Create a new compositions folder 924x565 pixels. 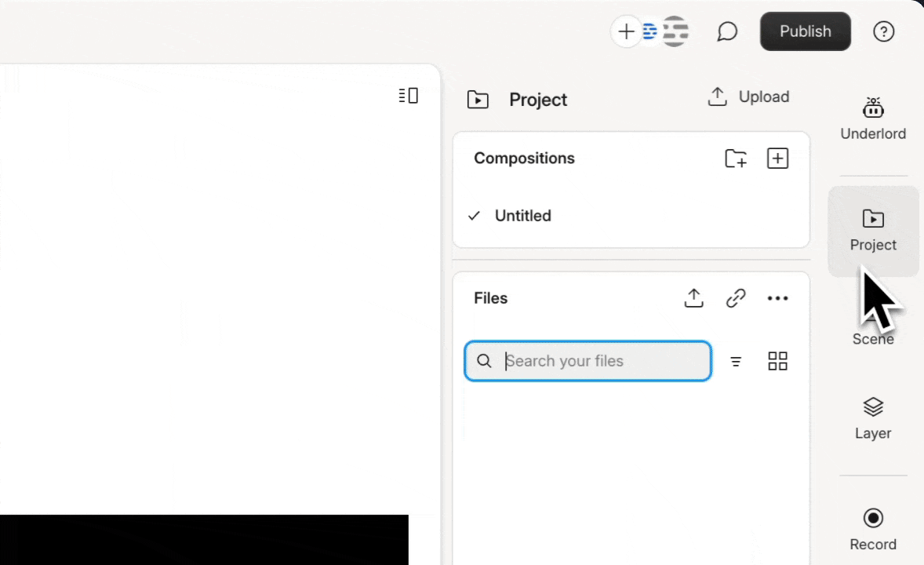coord(736,158)
